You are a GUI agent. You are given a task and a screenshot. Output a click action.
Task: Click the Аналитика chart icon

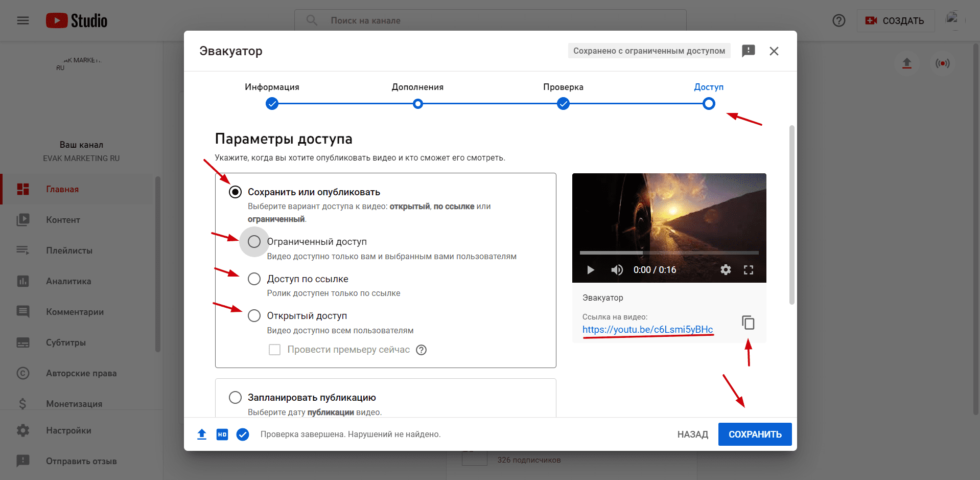[x=23, y=281]
